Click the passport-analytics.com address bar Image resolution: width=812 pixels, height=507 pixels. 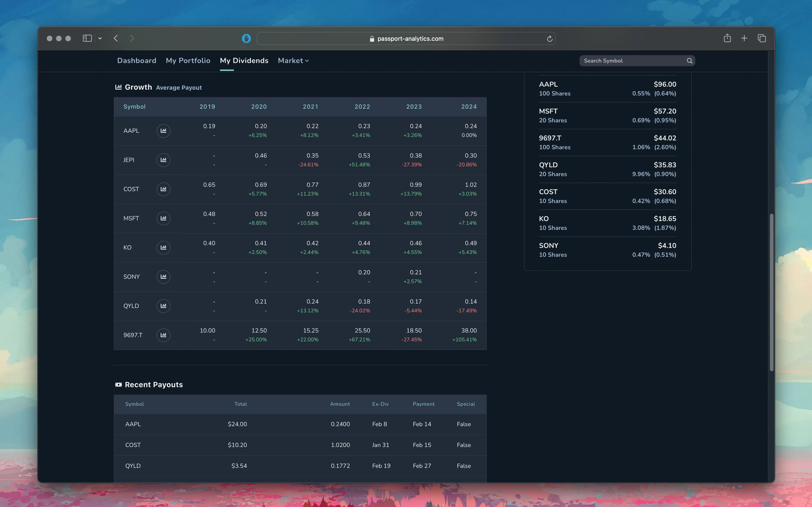click(x=406, y=38)
